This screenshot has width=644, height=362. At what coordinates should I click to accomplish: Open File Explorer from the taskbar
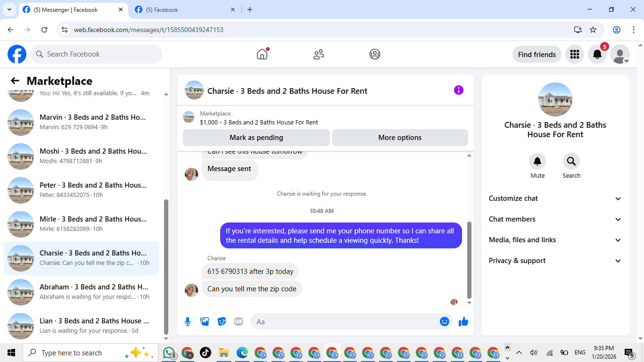point(223,353)
